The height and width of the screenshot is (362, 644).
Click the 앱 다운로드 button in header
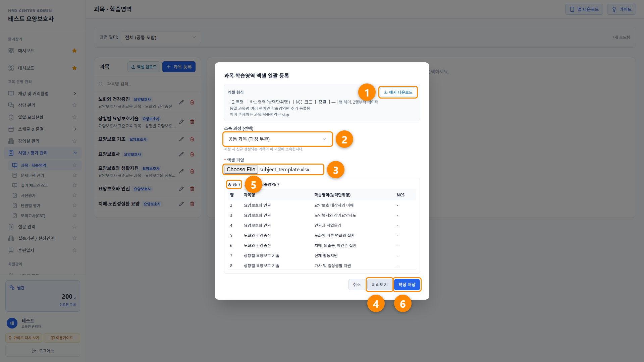coord(584,9)
